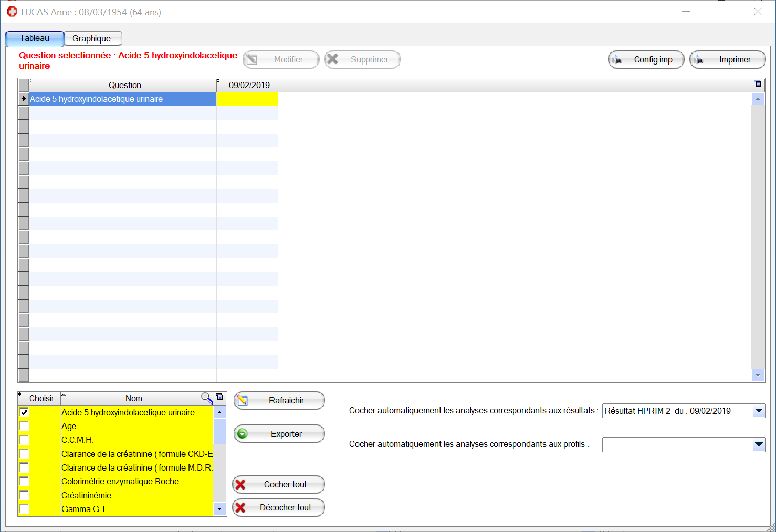This screenshot has width=776, height=532.
Task: Enable the Créatininémie checkbox
Action: (x=24, y=495)
